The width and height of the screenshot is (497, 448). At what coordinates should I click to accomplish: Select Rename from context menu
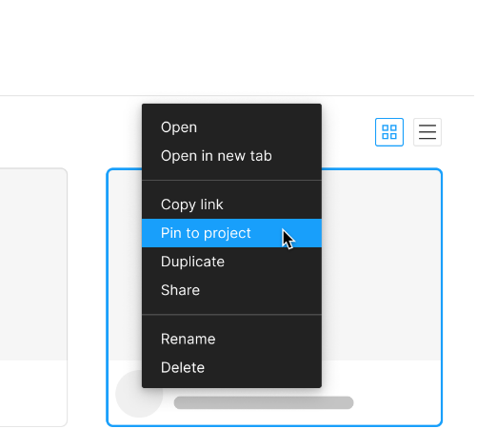pos(231,339)
